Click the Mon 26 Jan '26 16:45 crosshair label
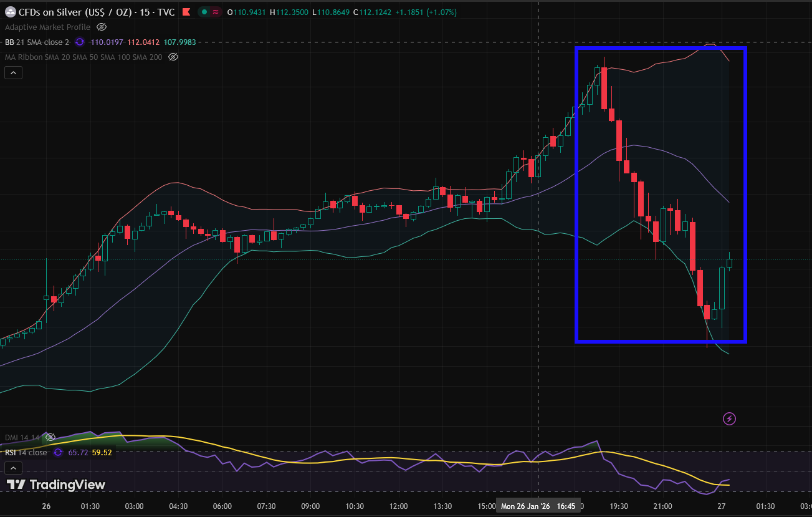 [538, 506]
